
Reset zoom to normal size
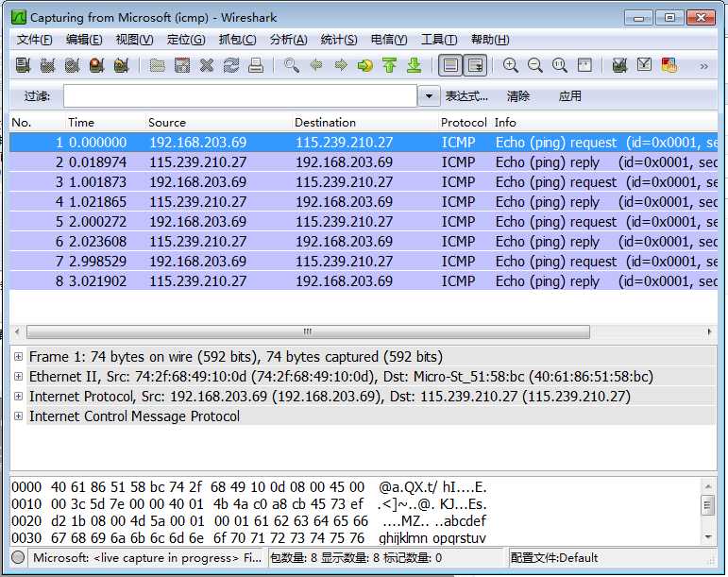(560, 65)
